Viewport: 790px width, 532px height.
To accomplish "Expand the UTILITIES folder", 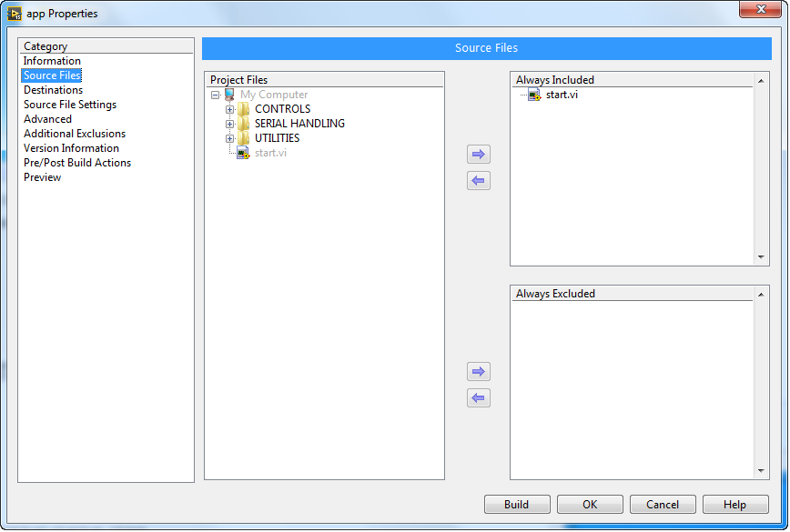I will [229, 138].
